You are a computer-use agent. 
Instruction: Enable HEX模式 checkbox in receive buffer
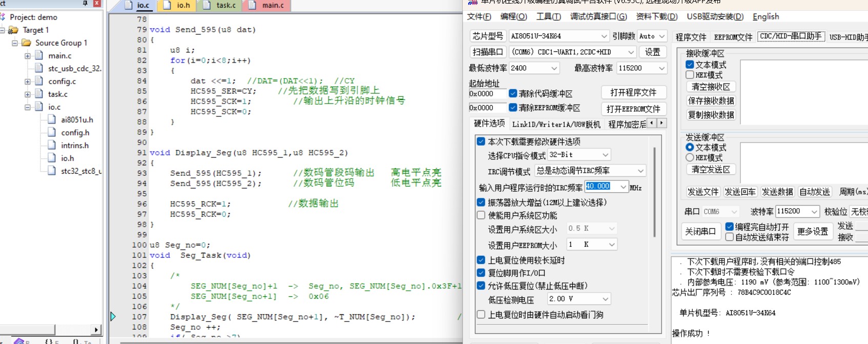click(690, 75)
